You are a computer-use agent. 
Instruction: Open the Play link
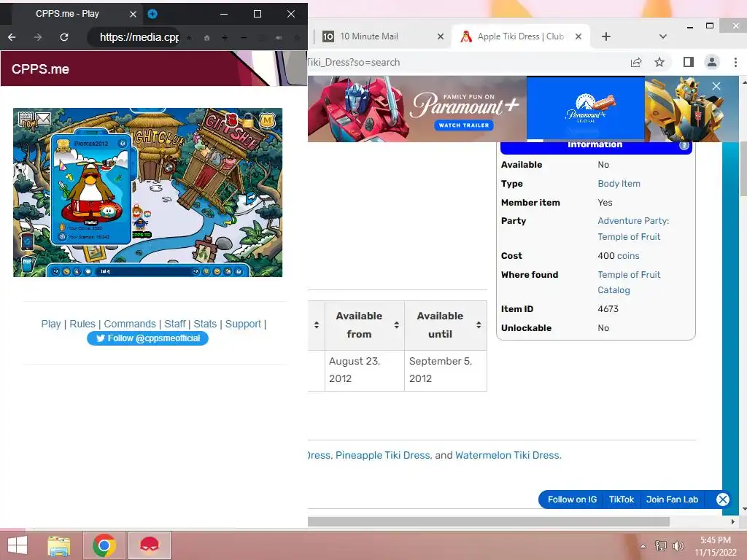click(x=51, y=324)
